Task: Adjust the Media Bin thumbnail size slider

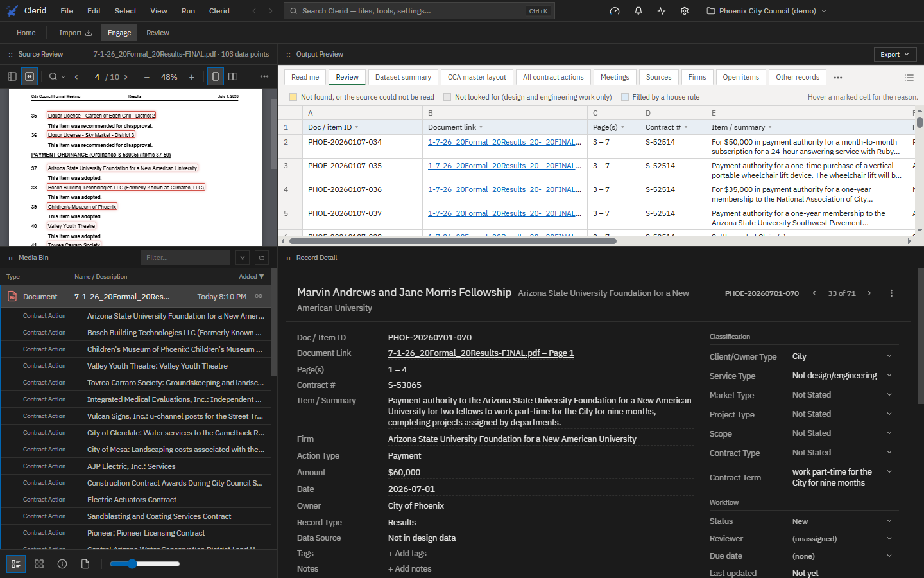Action: 144,564
